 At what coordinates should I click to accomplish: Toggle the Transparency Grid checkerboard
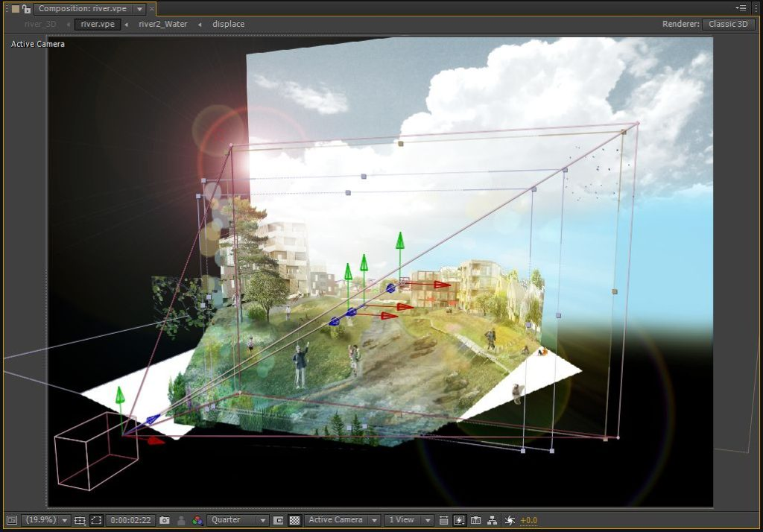tap(294, 520)
